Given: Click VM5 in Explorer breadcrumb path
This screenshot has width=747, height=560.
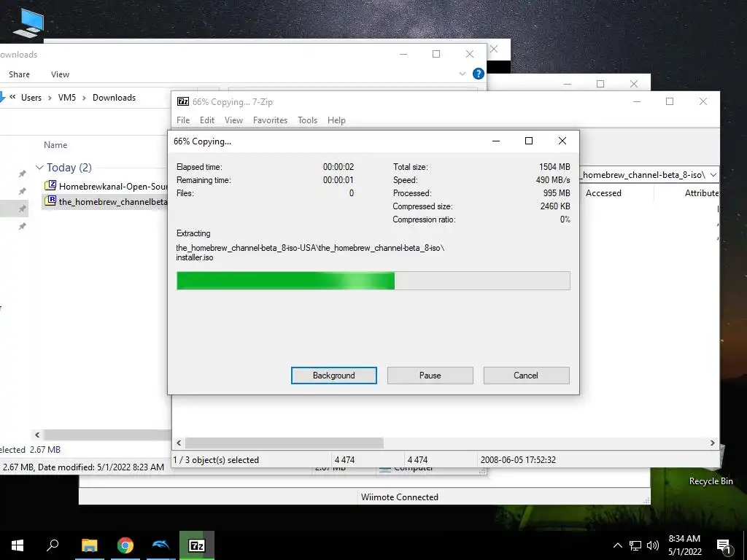Looking at the screenshot, I should [x=66, y=98].
